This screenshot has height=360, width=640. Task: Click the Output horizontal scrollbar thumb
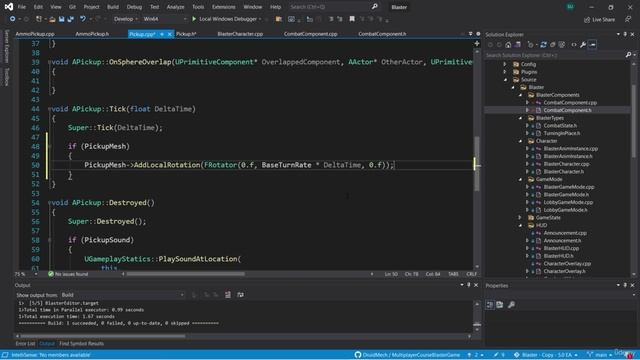[x=103, y=336]
